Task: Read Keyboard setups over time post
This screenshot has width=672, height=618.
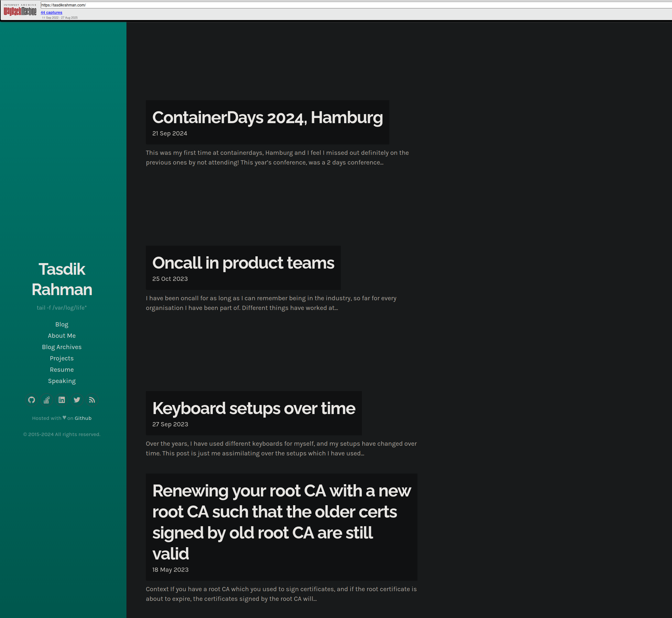Action: coord(253,409)
